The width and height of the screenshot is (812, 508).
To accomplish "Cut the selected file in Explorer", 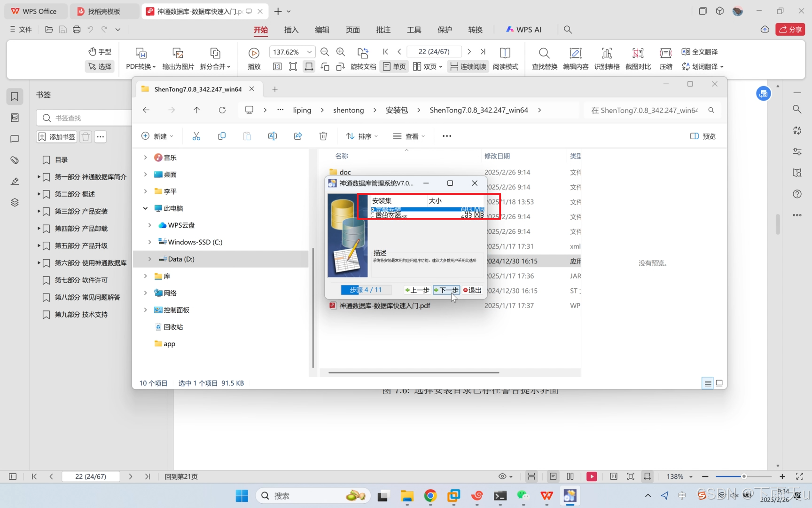I will (196, 136).
